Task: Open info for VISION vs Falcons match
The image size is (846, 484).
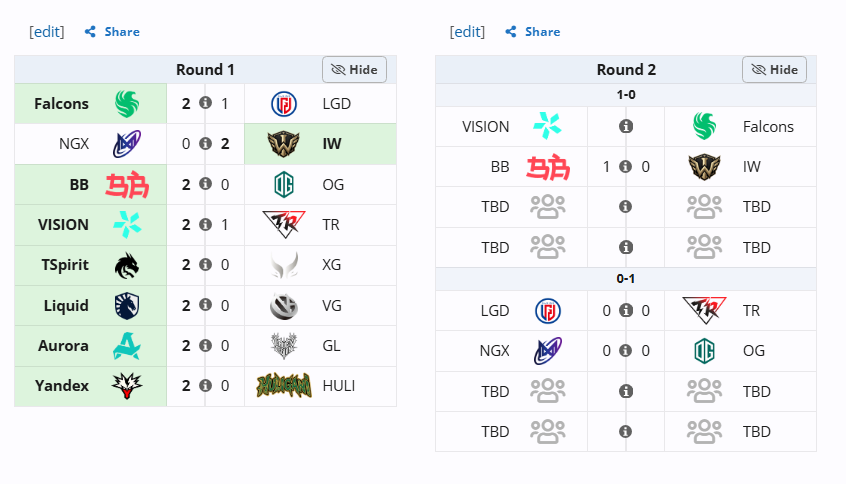Action: click(626, 126)
